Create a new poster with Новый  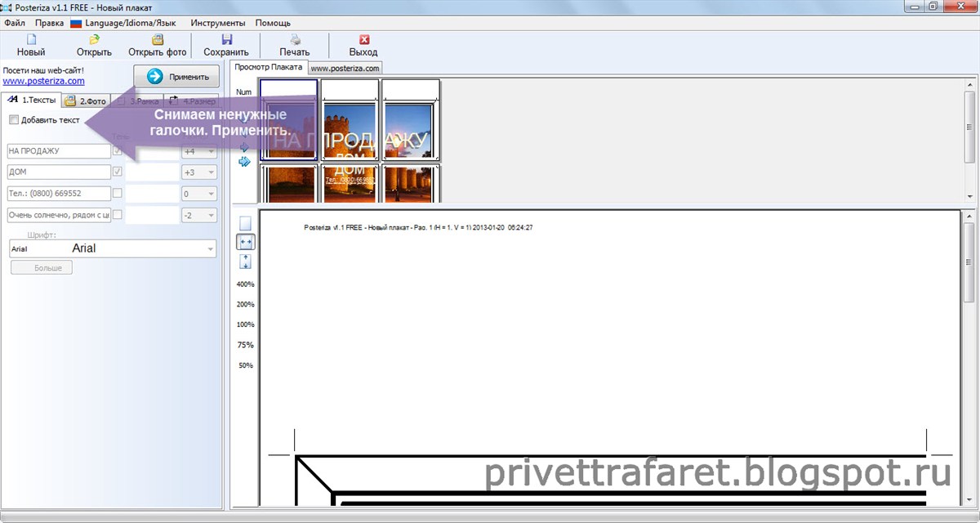[30, 45]
